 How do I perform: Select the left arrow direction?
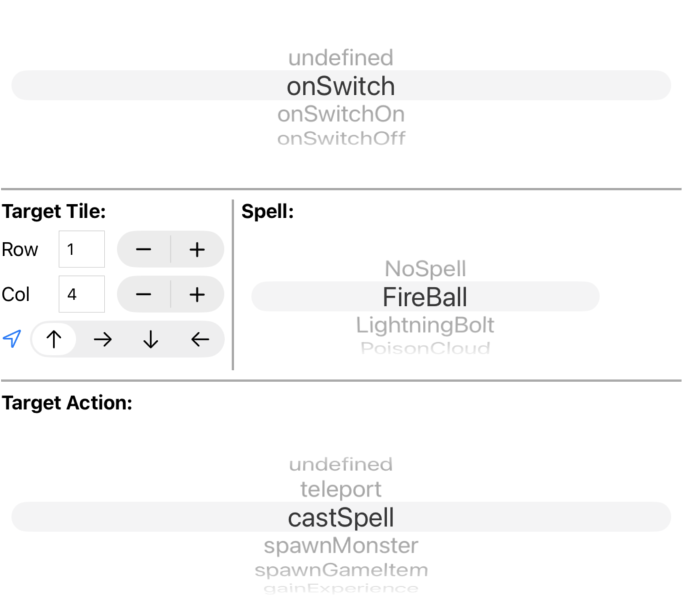tap(199, 339)
